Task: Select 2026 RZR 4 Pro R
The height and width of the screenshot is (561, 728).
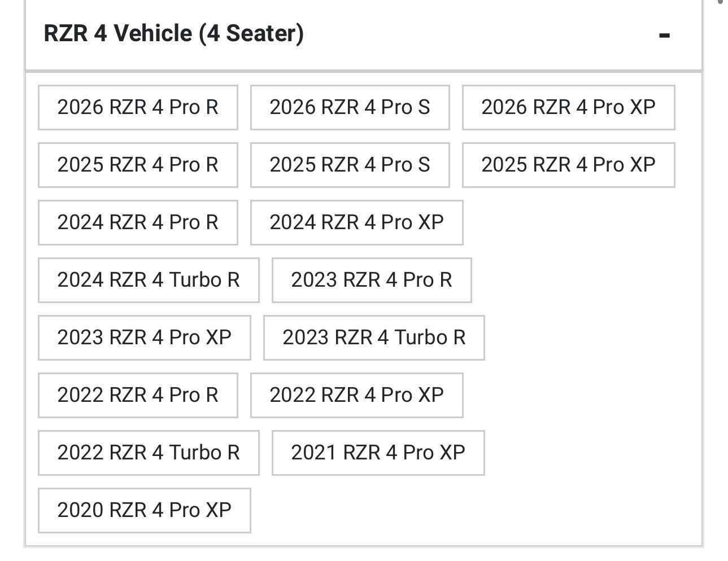Action: (138, 107)
